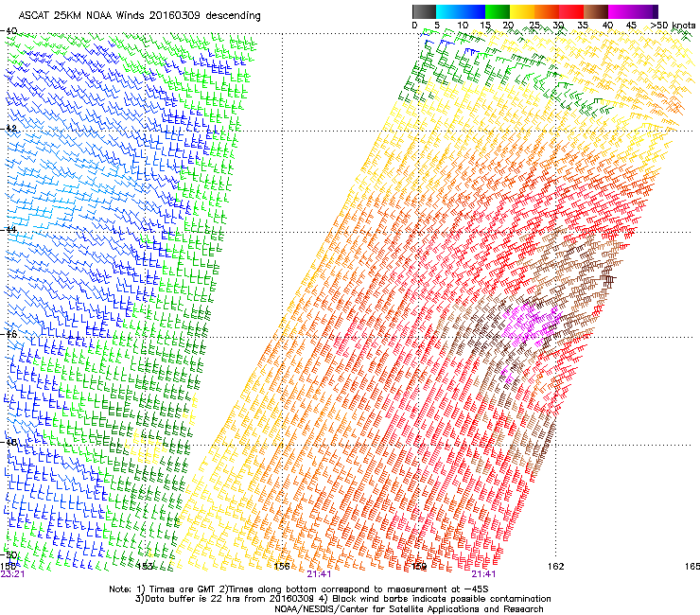Screen dimensions: 700x615
Task: Click the magenta 40-45 knot wind barb cluster
Action: (x=531, y=325)
